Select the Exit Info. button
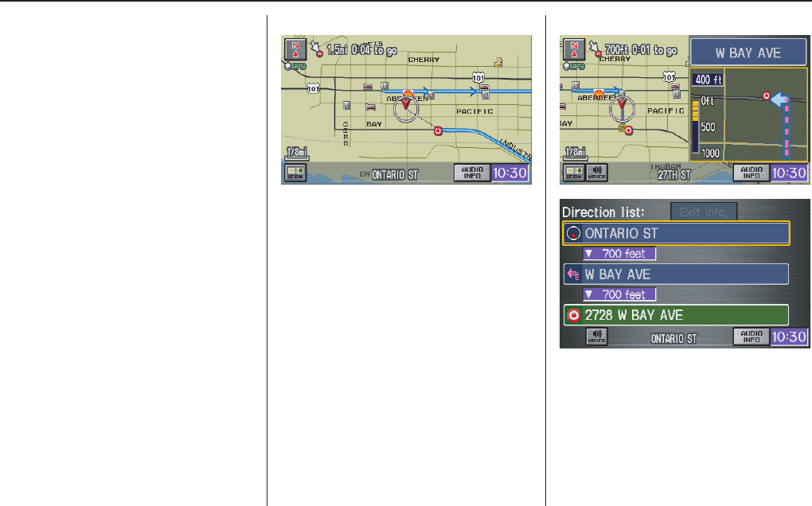 point(704,212)
